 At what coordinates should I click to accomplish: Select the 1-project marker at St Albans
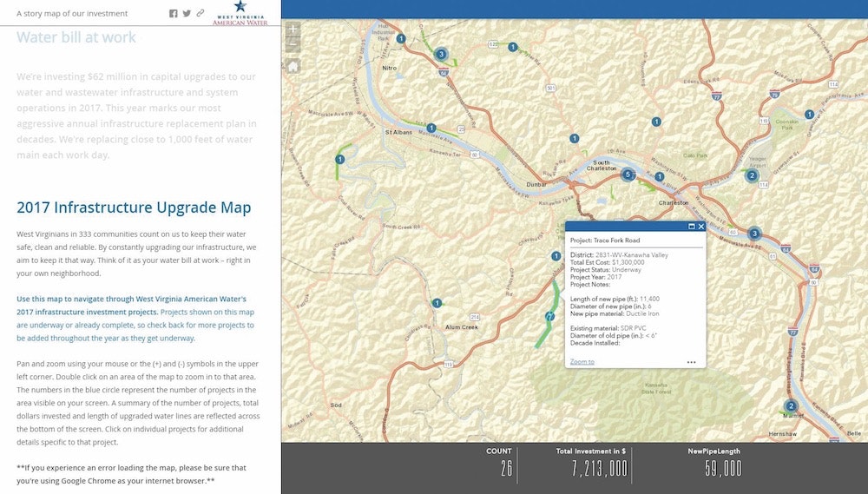tap(431, 128)
